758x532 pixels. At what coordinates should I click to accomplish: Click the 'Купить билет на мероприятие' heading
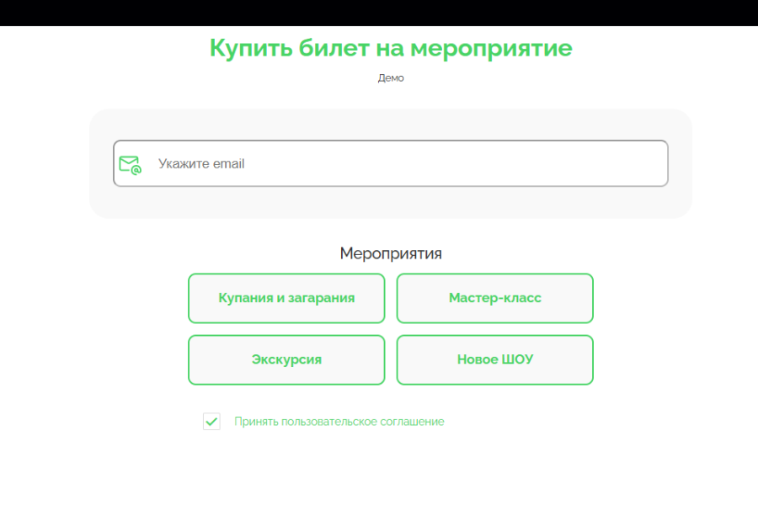pos(390,48)
